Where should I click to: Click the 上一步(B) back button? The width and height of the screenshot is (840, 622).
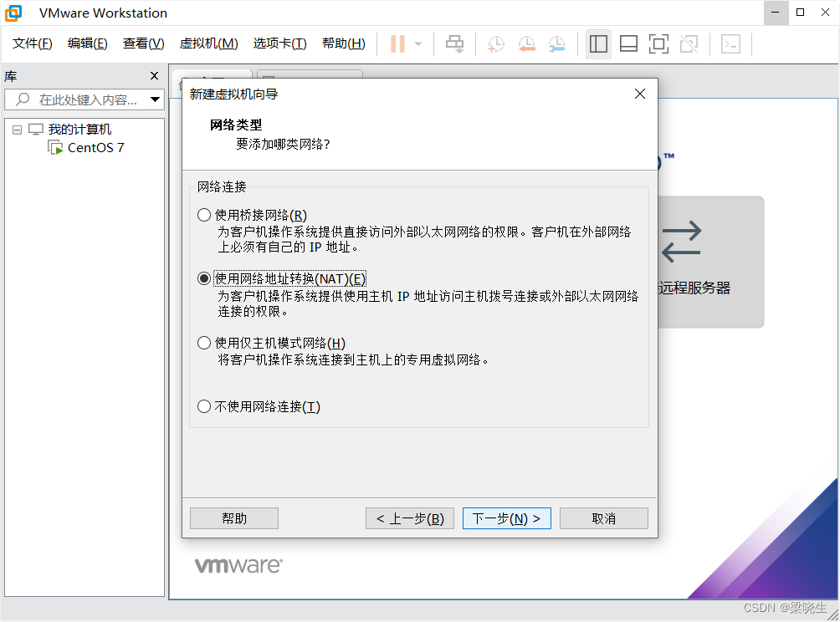410,518
